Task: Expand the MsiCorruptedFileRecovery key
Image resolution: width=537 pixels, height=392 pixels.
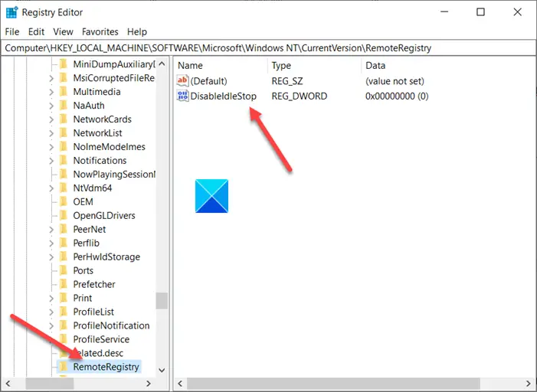Action: [x=51, y=78]
